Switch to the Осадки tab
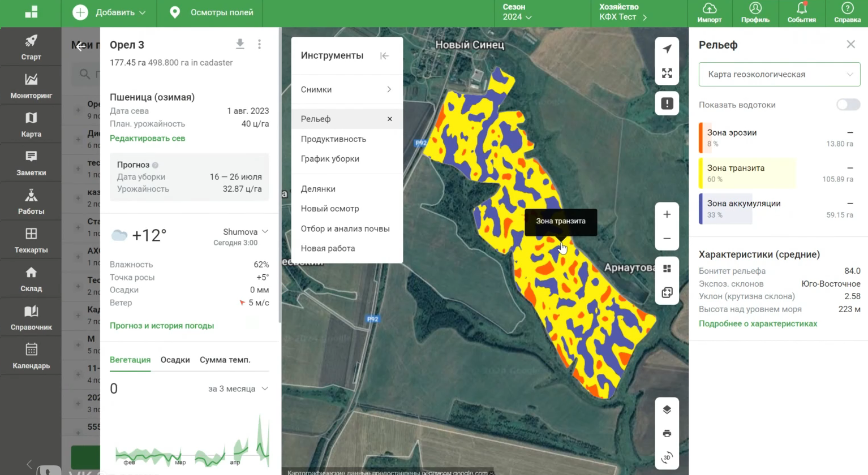868x475 pixels. coord(175,360)
